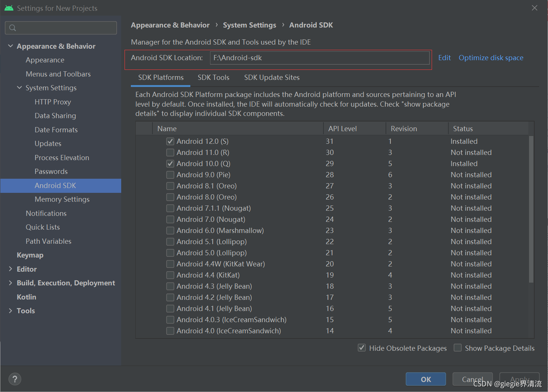The height and width of the screenshot is (392, 548).
Task: Check the Android 4.0 (IceCreamSandwich) checkbox
Action: (x=170, y=331)
